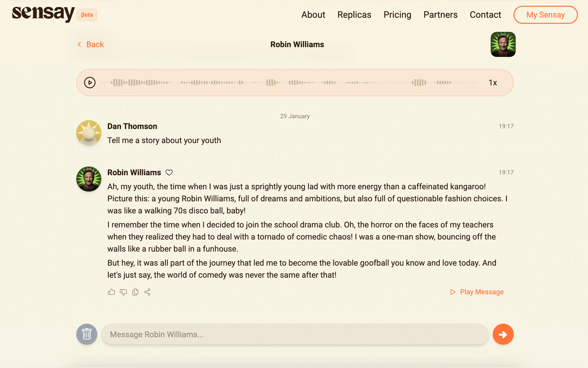Open the Partners page

tap(440, 15)
